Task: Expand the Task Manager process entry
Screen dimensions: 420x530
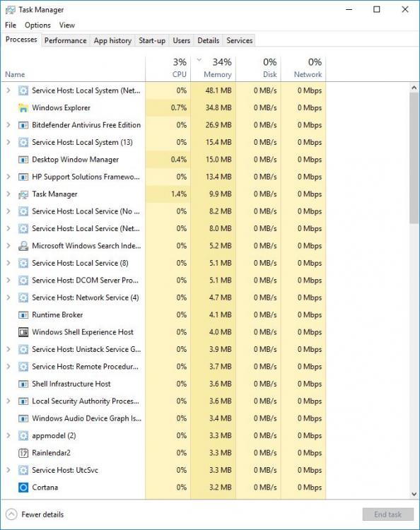Action: [8, 194]
